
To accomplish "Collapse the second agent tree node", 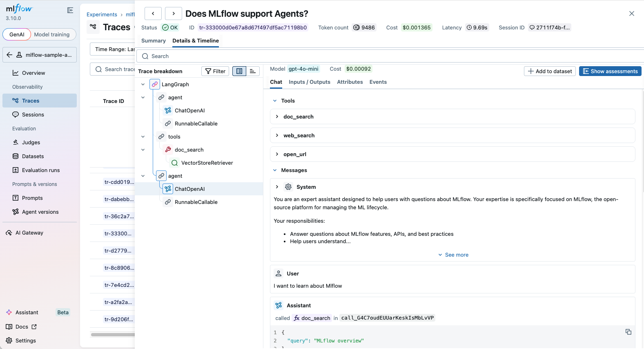I will click(143, 176).
